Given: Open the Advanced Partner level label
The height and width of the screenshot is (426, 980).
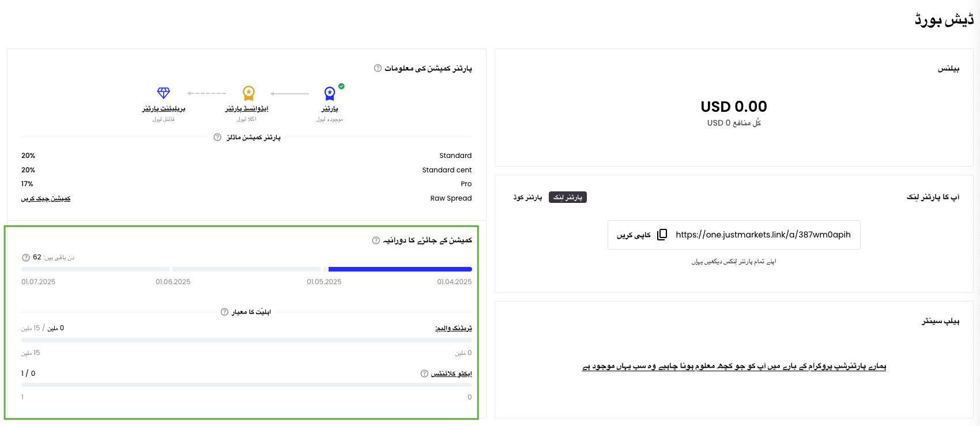Looking at the screenshot, I should click(x=247, y=109).
